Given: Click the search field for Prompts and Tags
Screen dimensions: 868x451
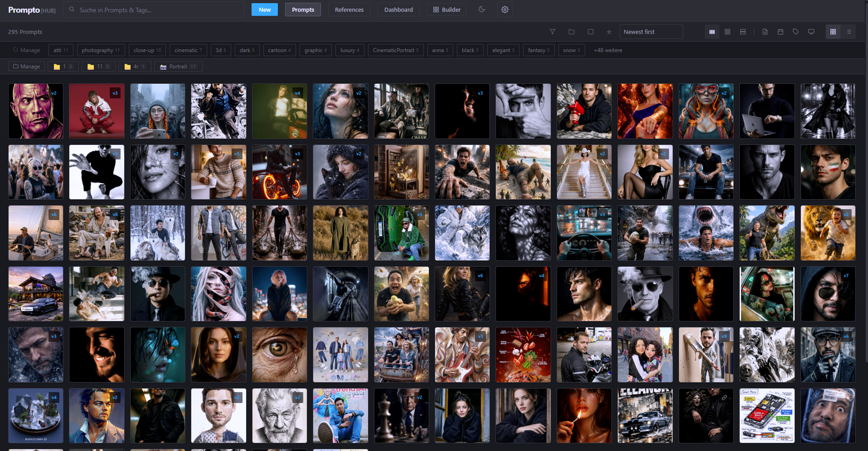Looking at the screenshot, I should pos(153,9).
